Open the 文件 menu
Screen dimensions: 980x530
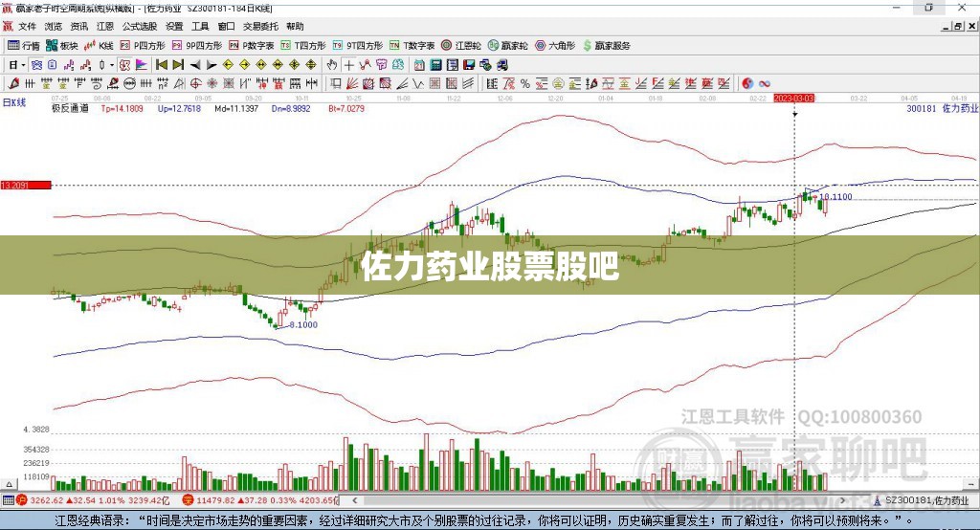point(27,26)
